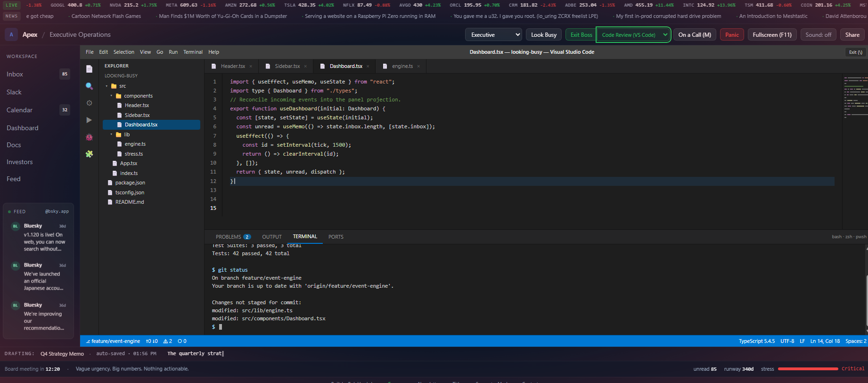Click the README.md file icon

110,202
